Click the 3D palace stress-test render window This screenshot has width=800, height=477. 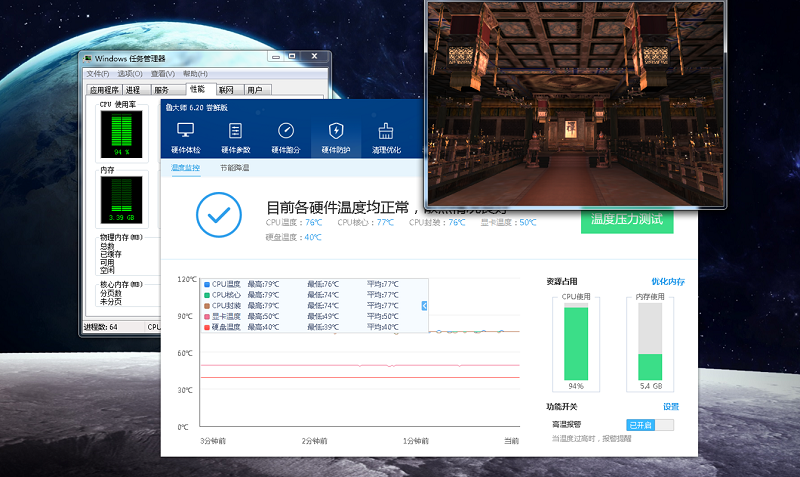576,104
